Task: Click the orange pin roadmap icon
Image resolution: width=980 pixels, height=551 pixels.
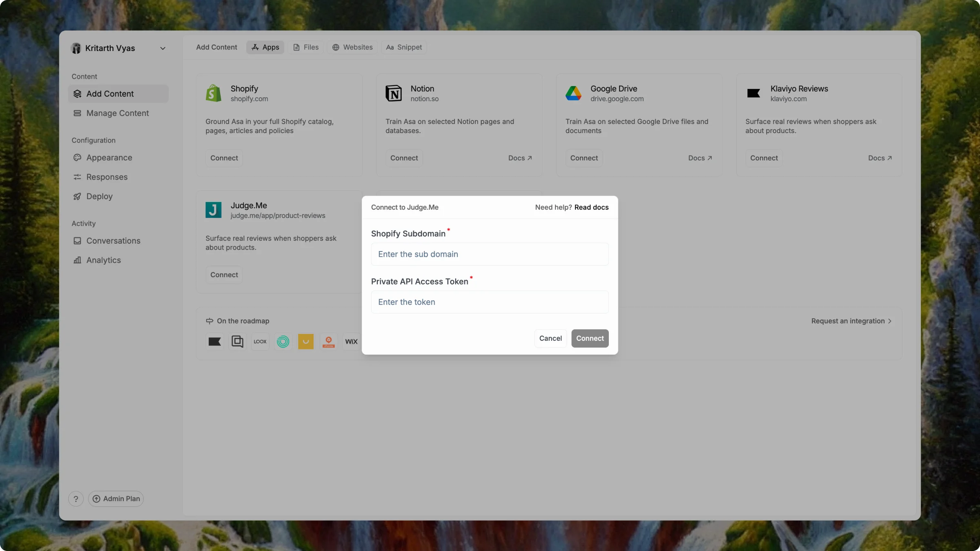Action: pos(328,342)
